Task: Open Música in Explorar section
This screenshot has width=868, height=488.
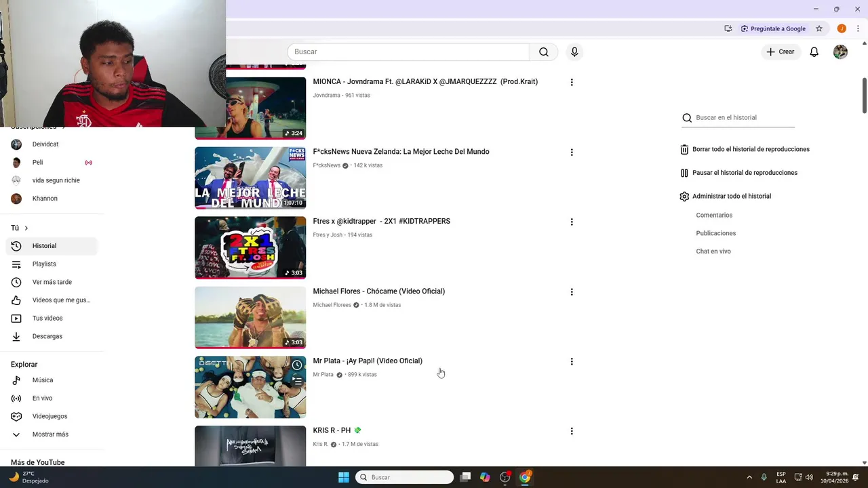Action: click(52, 380)
